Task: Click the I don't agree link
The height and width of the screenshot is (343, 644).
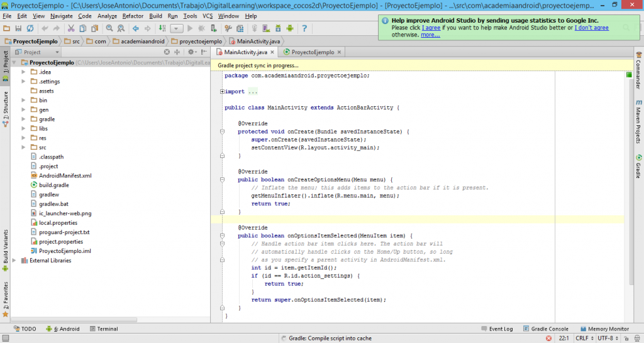Action: pos(591,28)
